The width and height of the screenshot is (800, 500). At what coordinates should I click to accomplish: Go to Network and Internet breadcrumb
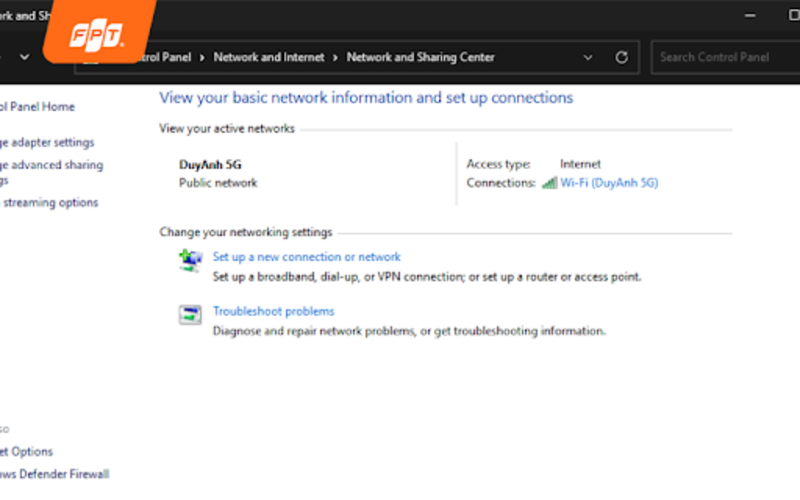[x=269, y=57]
